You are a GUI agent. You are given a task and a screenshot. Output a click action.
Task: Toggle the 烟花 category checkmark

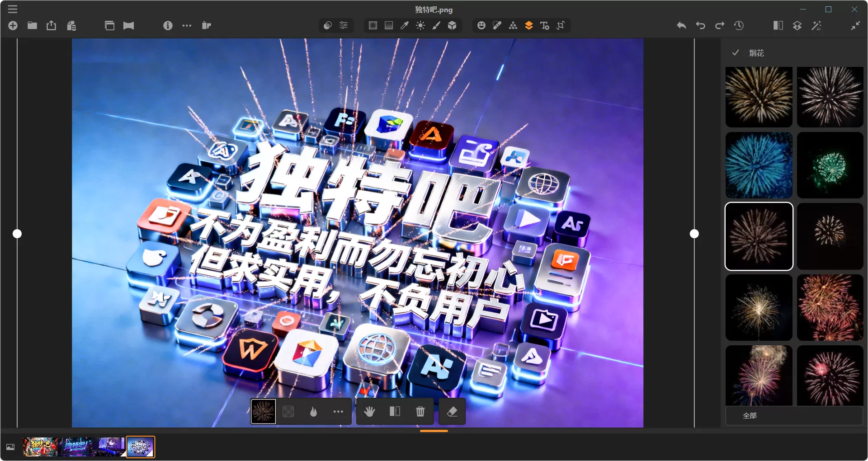pos(736,53)
